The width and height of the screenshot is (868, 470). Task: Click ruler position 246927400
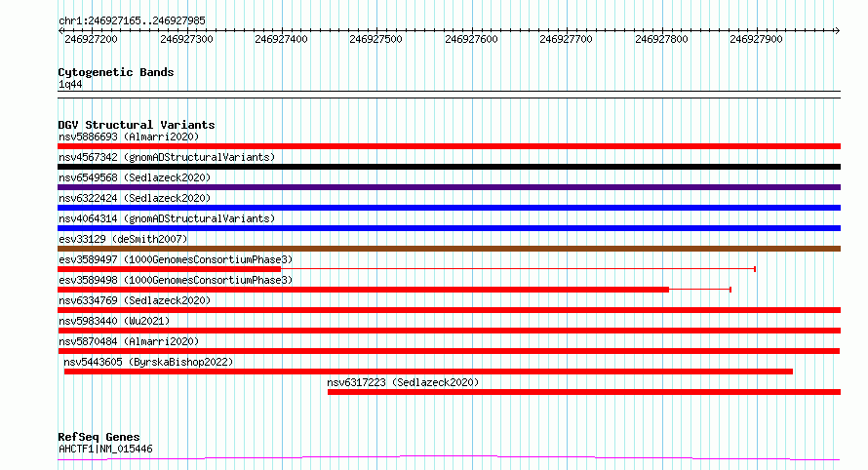(x=281, y=39)
